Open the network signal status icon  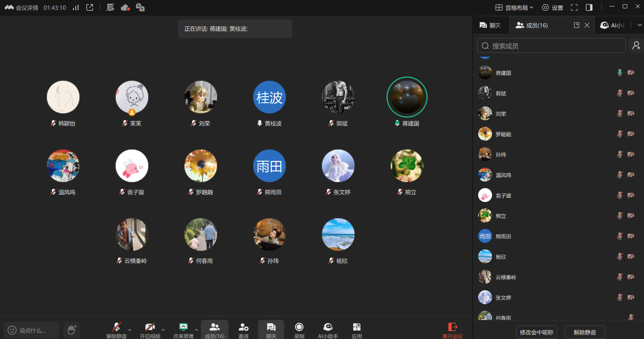(76, 7)
